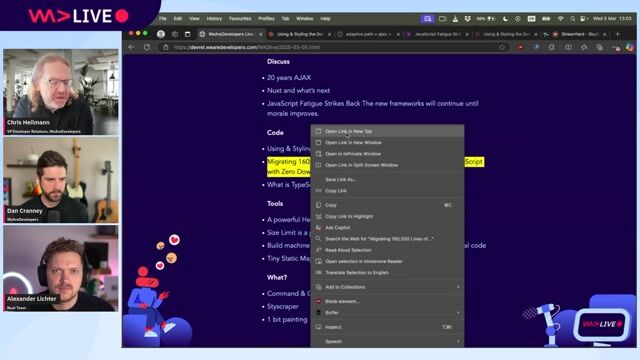Click the red Block element icon

318,301
